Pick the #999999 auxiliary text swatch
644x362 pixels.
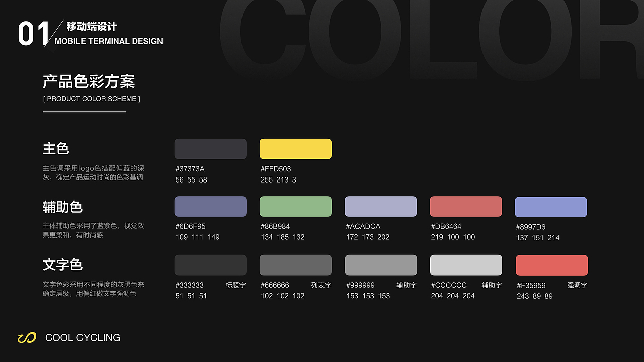381,265
